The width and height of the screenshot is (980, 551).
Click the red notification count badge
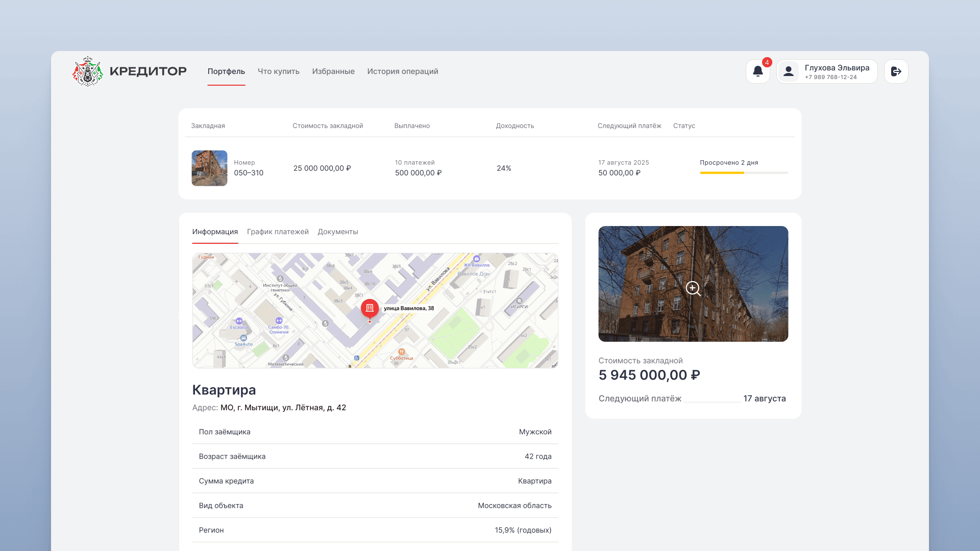coord(767,63)
